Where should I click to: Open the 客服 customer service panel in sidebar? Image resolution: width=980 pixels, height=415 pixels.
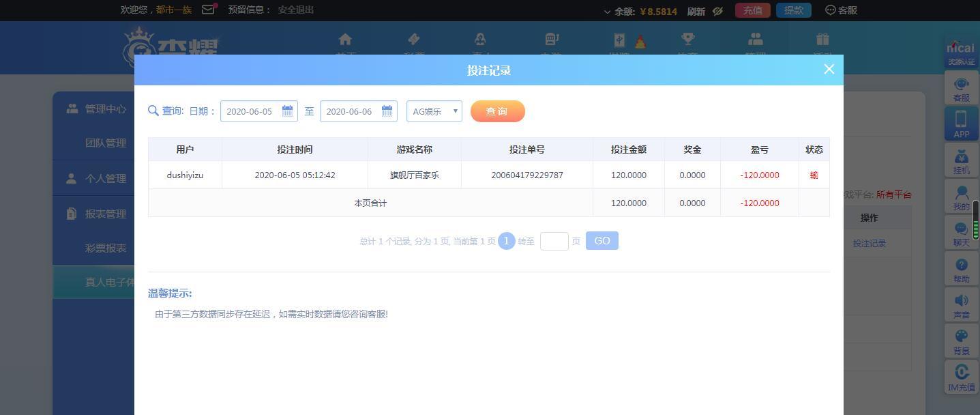tap(961, 89)
